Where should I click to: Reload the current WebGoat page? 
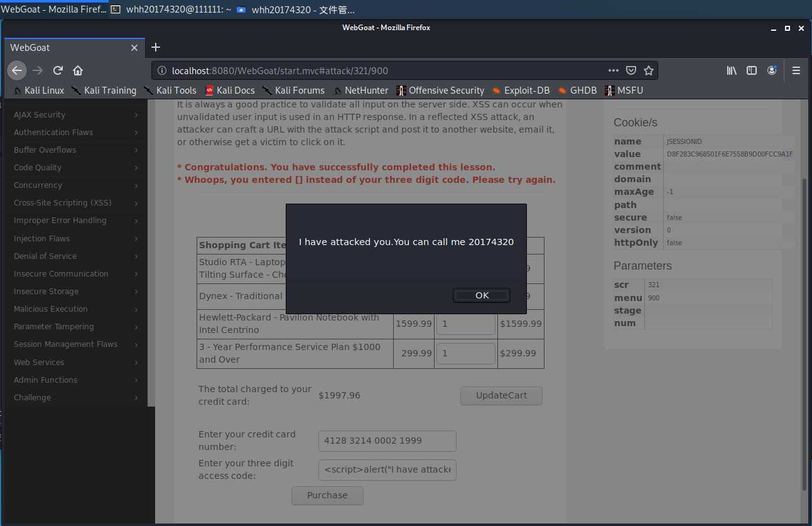(x=58, y=70)
